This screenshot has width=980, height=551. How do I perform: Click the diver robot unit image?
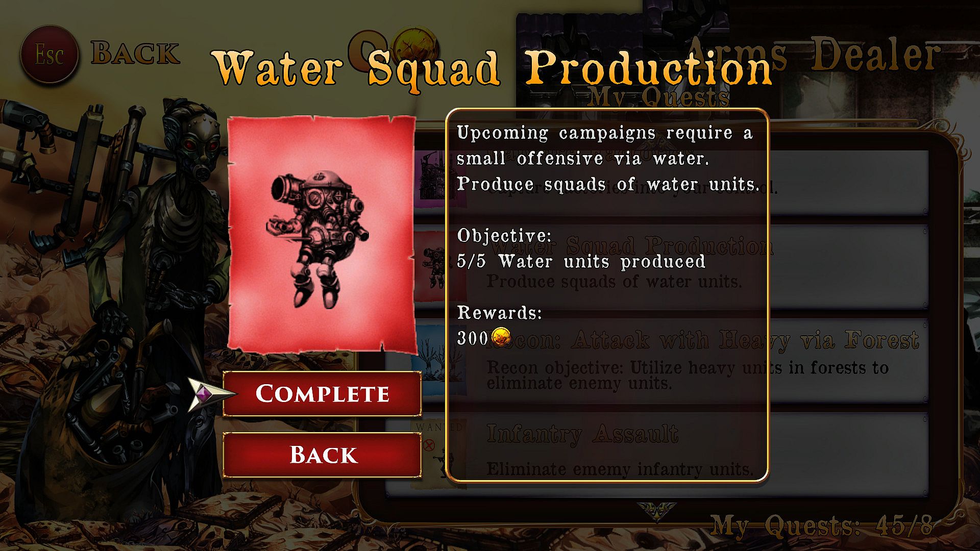317,239
